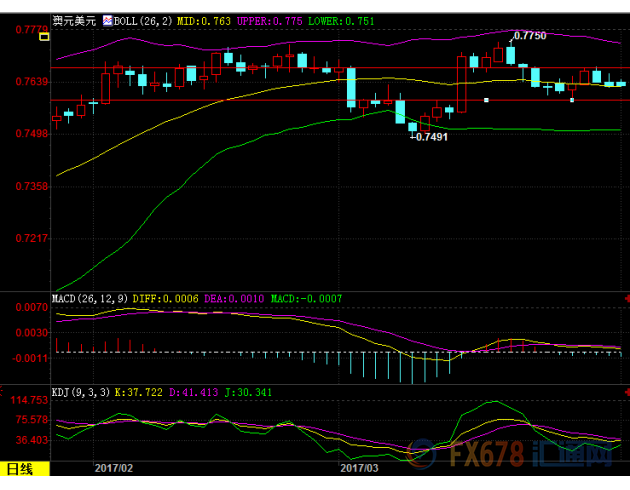Click the 0.7750 high price annotation
This screenshot has width=630, height=490.
tap(530, 36)
